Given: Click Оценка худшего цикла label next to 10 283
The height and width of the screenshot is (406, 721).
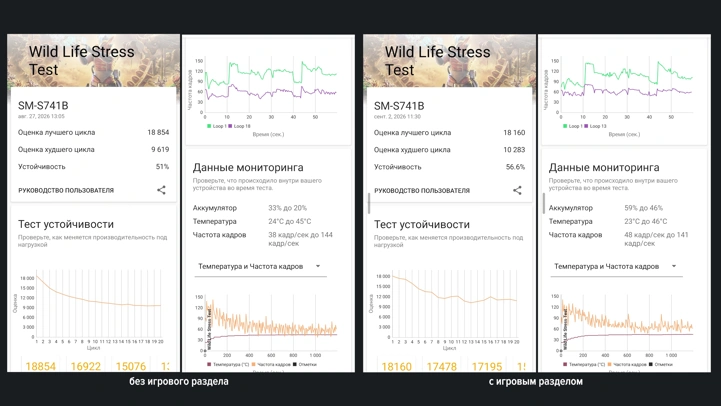Looking at the screenshot, I should point(412,150).
